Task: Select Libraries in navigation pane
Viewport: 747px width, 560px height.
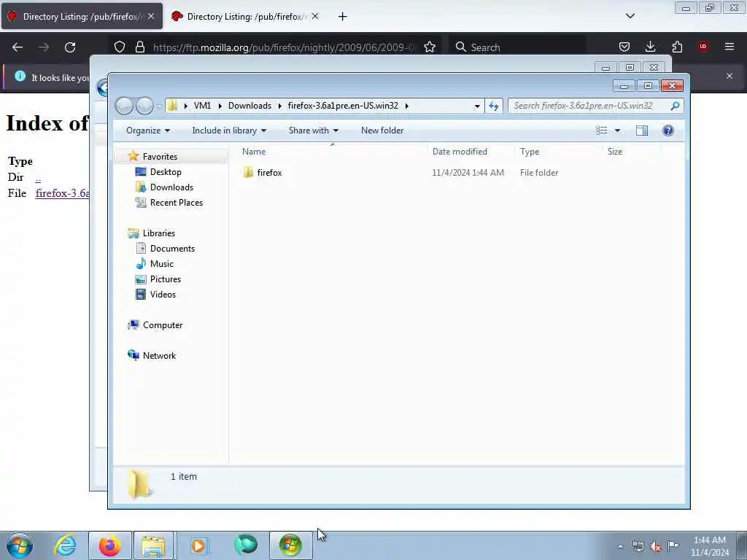Action: click(x=158, y=233)
